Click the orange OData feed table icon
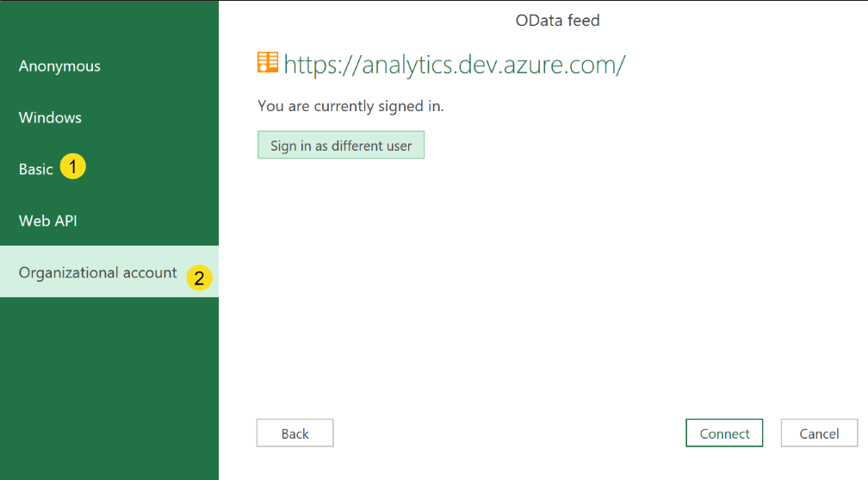 coord(268,62)
